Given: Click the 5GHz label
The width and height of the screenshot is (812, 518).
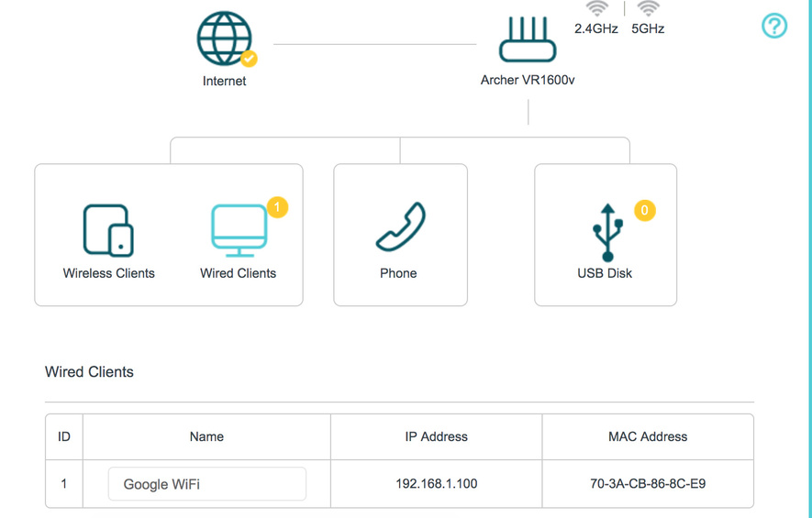Looking at the screenshot, I should 648,28.
